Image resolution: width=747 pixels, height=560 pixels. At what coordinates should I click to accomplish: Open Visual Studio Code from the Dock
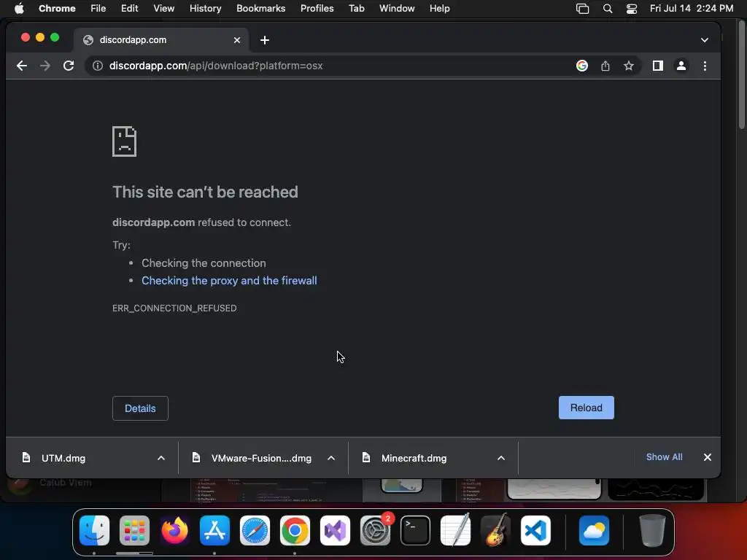pyautogui.click(x=535, y=531)
